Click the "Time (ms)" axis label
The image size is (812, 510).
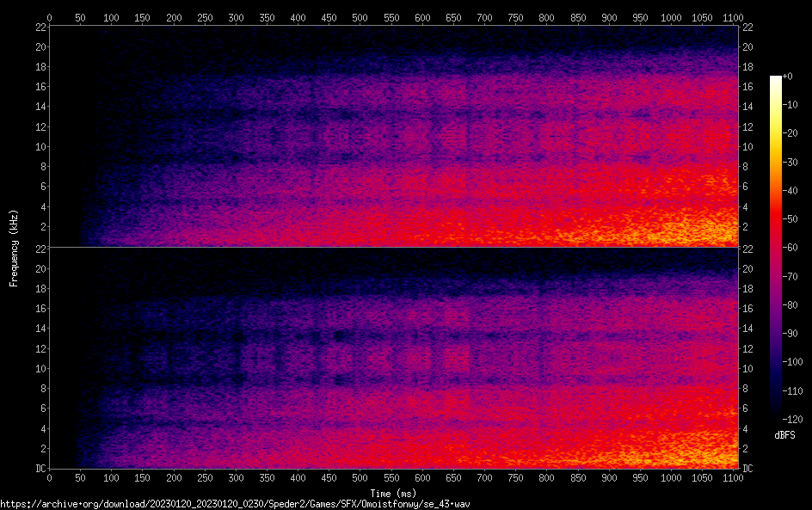point(392,493)
